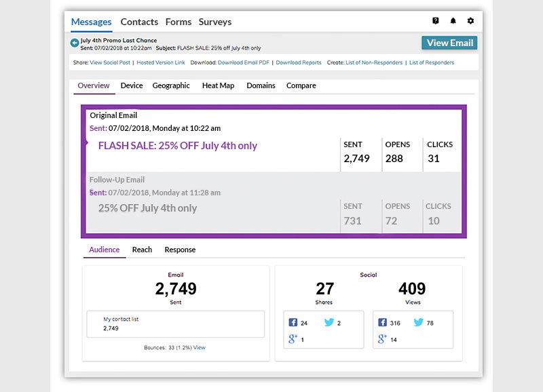Click Twitter icon in the Views box
The height and width of the screenshot is (392, 543).
[419, 323]
